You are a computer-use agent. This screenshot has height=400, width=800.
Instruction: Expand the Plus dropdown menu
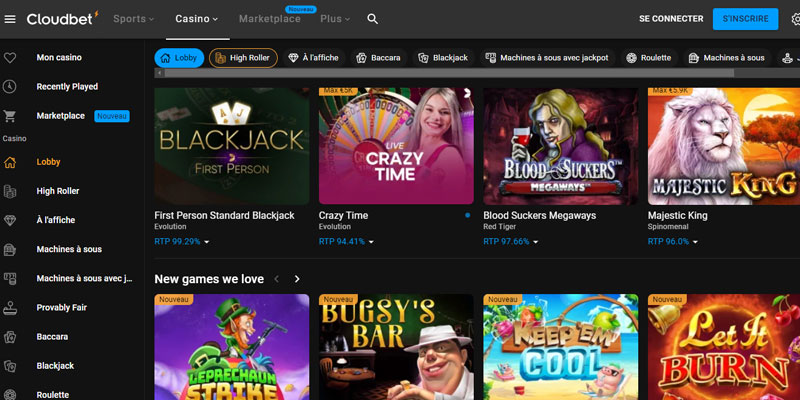(x=335, y=19)
